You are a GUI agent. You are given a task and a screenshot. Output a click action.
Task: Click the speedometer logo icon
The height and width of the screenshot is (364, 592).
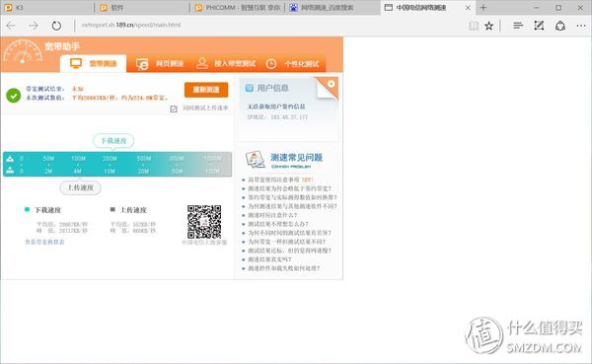23,52
